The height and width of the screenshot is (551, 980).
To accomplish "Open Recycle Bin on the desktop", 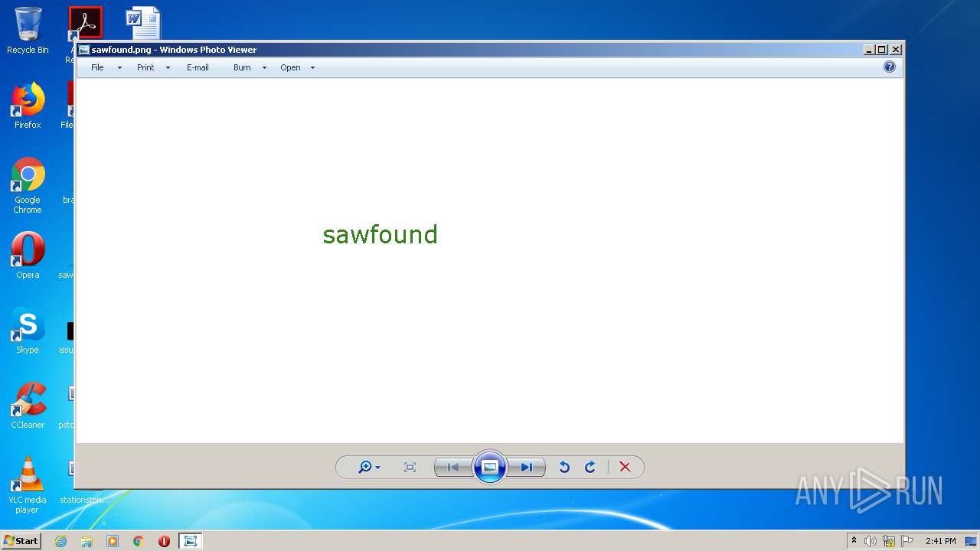I will pos(28,31).
